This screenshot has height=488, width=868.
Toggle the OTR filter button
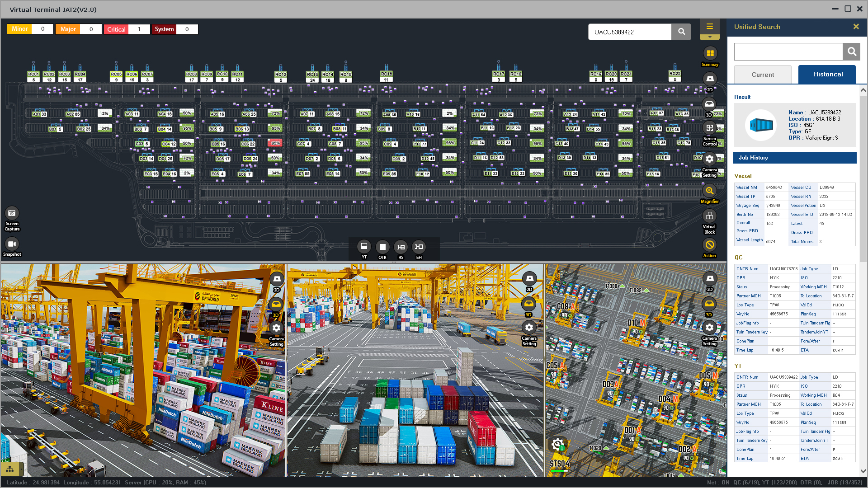[x=382, y=247]
